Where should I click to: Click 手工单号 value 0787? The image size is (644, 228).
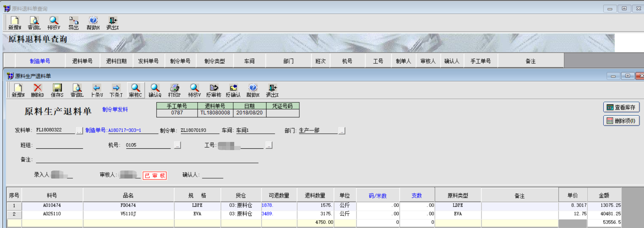click(x=177, y=113)
